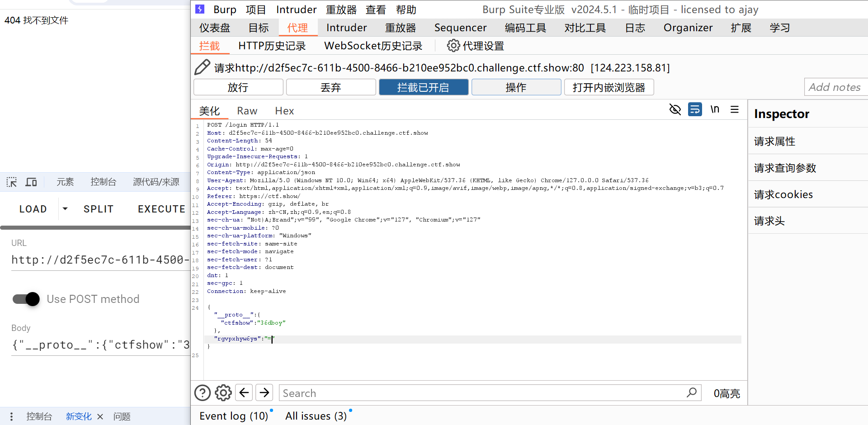
Task: Open the Action dropdown button
Action: [x=516, y=87]
